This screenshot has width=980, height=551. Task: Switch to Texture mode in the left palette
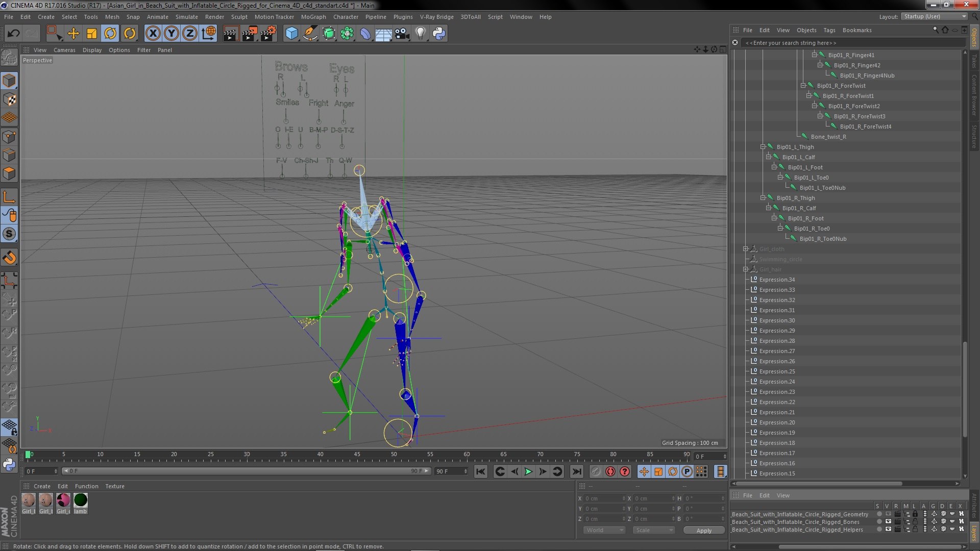coord(9,99)
